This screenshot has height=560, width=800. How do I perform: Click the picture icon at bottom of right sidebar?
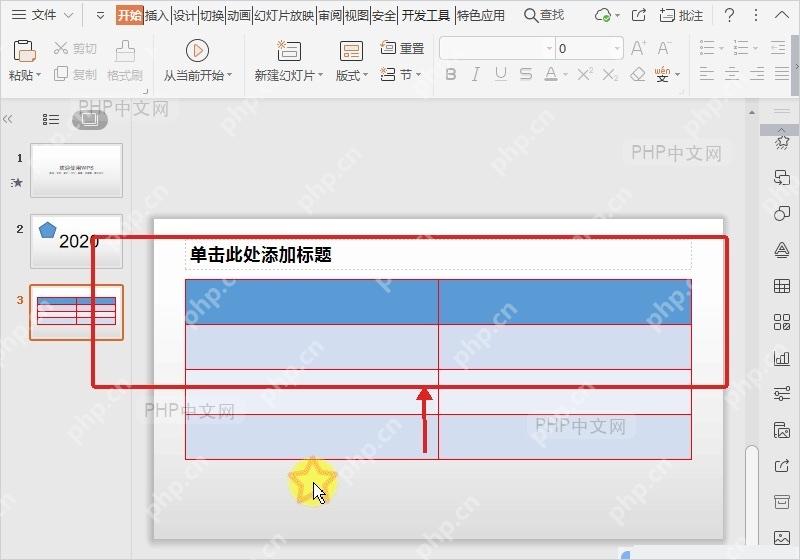782,538
